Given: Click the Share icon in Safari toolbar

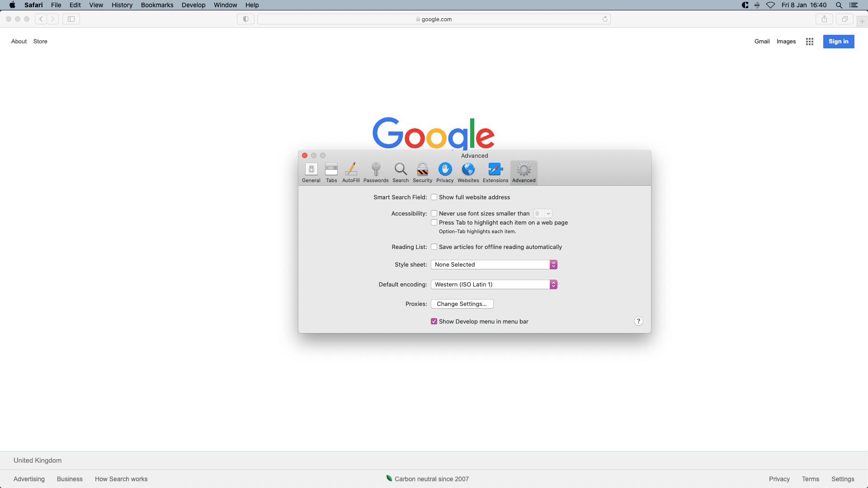Looking at the screenshot, I should click(x=824, y=19).
